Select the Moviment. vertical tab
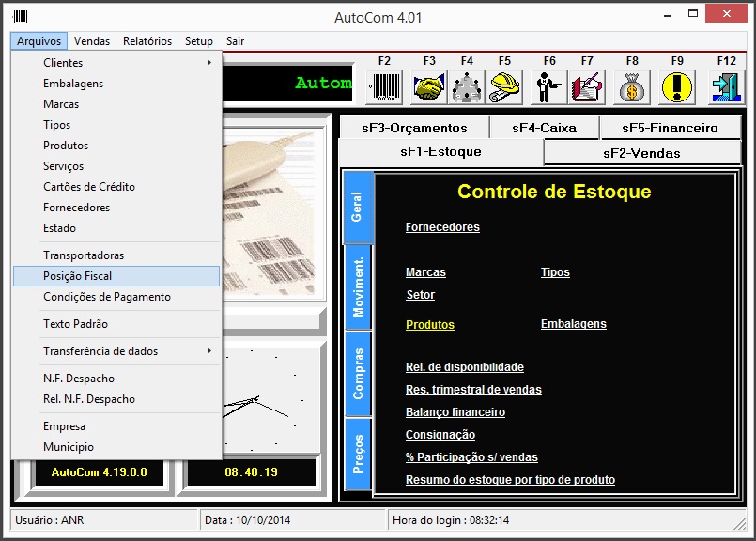 [358, 287]
